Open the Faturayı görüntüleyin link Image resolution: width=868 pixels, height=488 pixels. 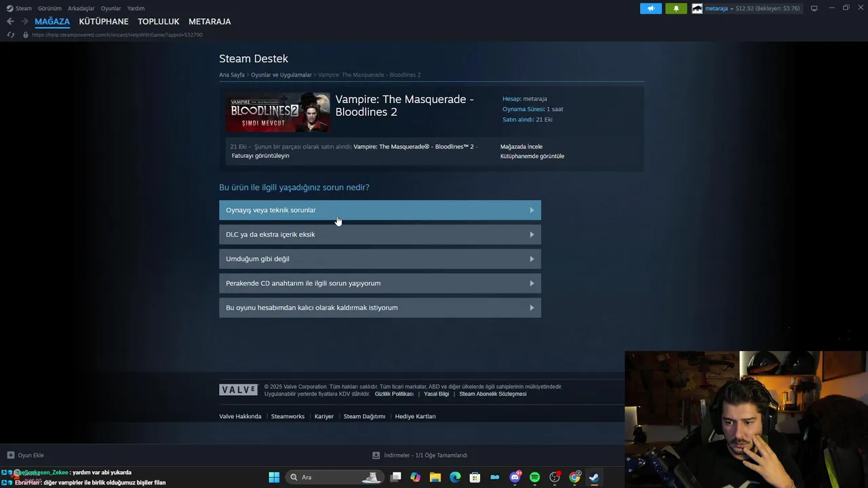click(260, 156)
